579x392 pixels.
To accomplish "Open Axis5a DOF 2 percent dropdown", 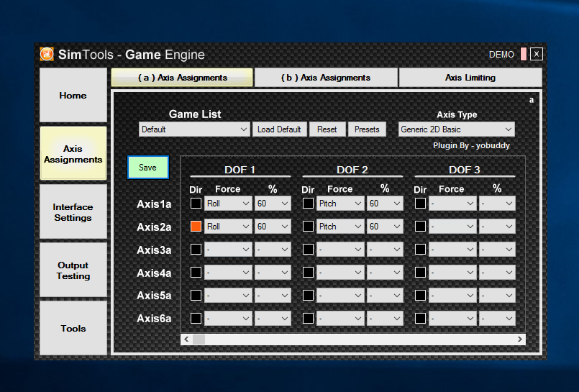I will tap(385, 296).
